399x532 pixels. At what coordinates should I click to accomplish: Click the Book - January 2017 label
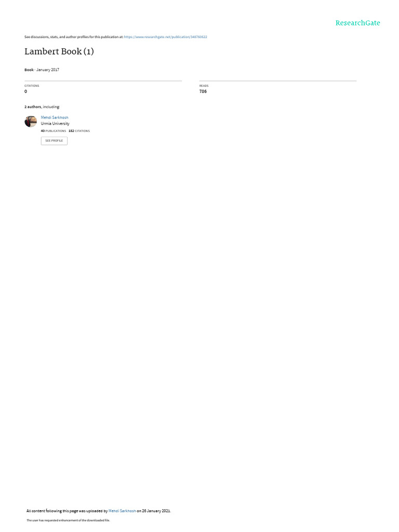pos(42,70)
